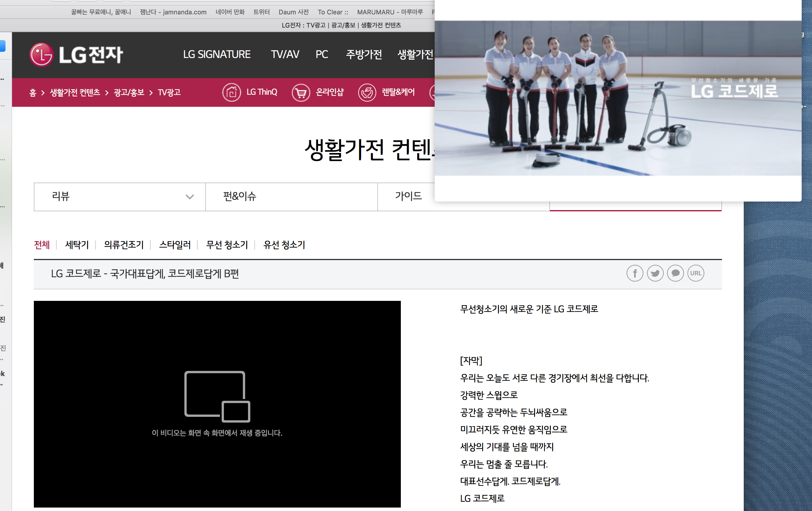
Task: Filter by 무선 청소기 category
Action: 227,245
